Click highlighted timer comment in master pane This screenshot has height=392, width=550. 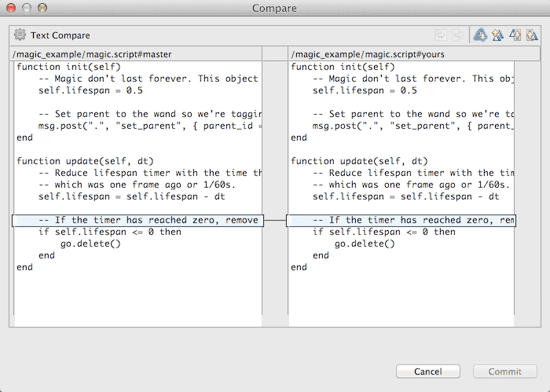137,221
